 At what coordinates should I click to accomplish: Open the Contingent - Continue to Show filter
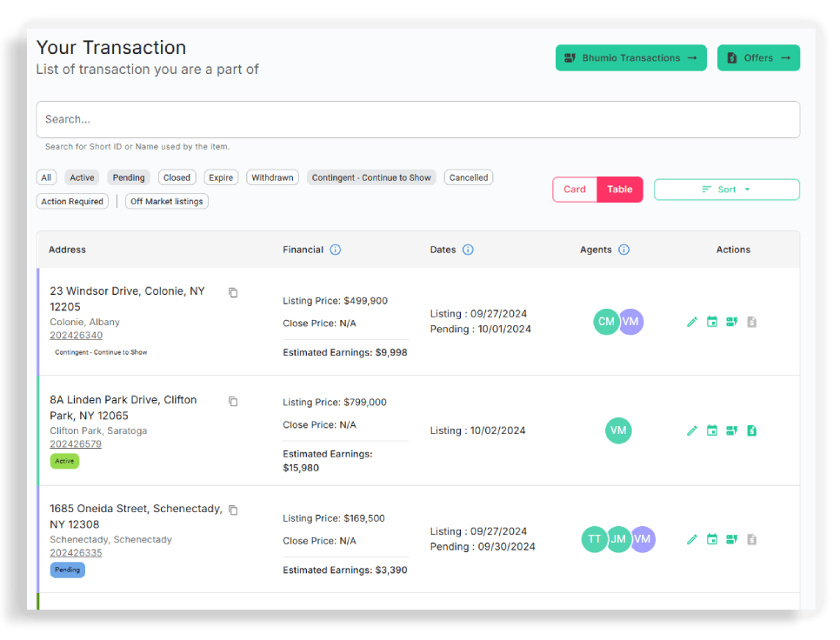pos(371,177)
